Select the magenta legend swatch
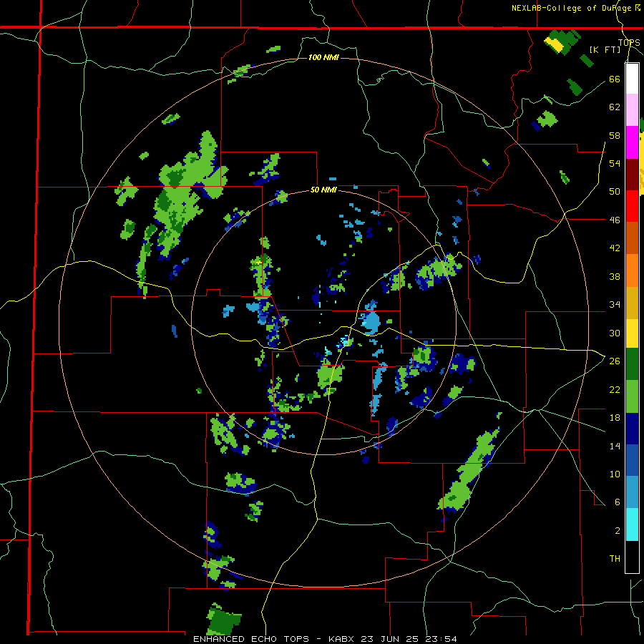 click(632, 142)
